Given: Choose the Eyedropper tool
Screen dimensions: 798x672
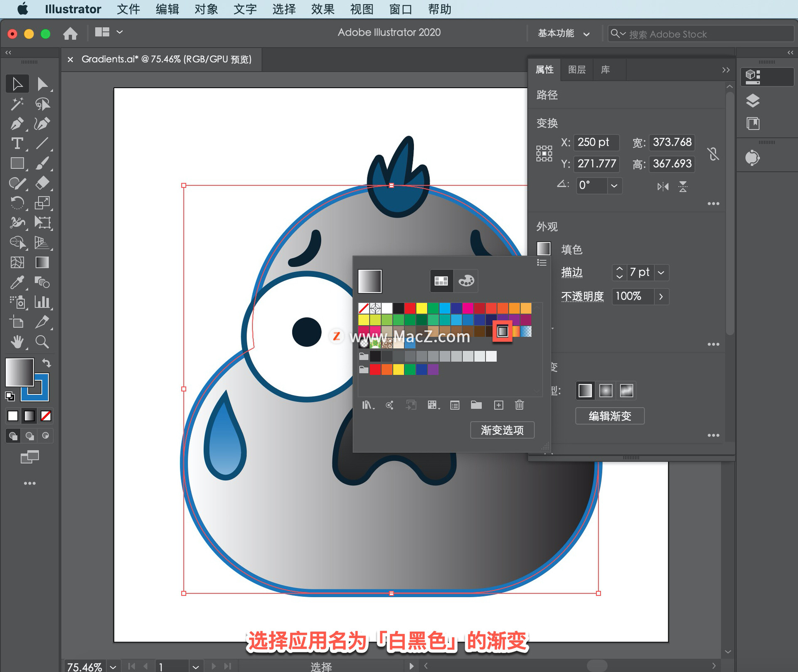Looking at the screenshot, I should point(17,282).
